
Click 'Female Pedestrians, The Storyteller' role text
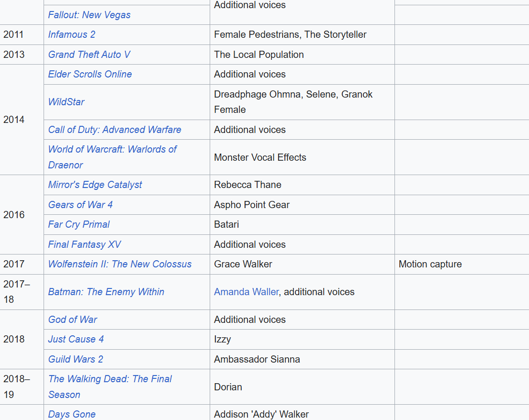(x=290, y=34)
